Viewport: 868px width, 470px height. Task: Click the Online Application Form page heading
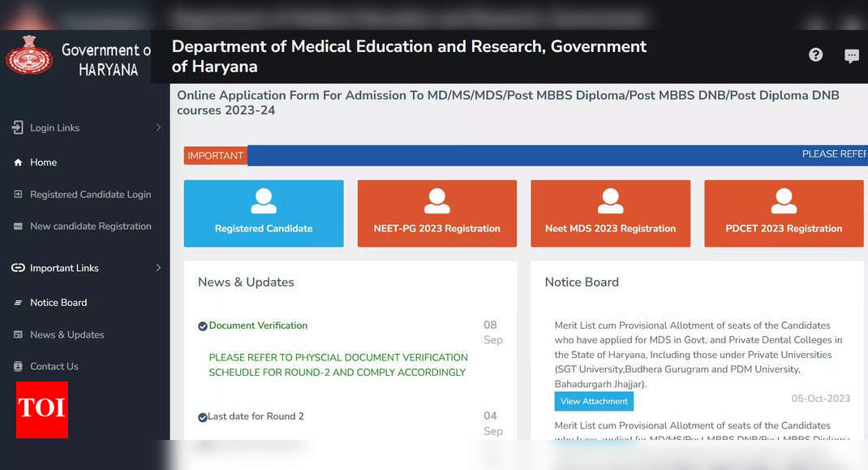click(508, 102)
